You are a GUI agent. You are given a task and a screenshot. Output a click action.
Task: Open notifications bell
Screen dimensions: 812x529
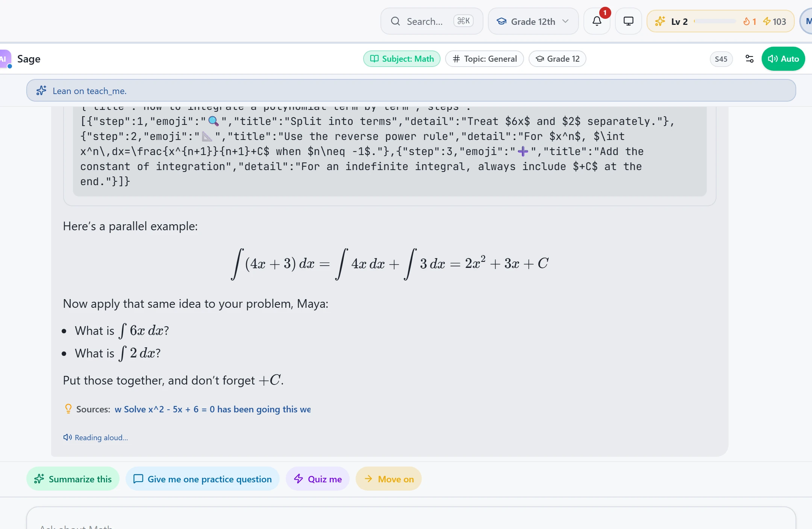(x=597, y=21)
